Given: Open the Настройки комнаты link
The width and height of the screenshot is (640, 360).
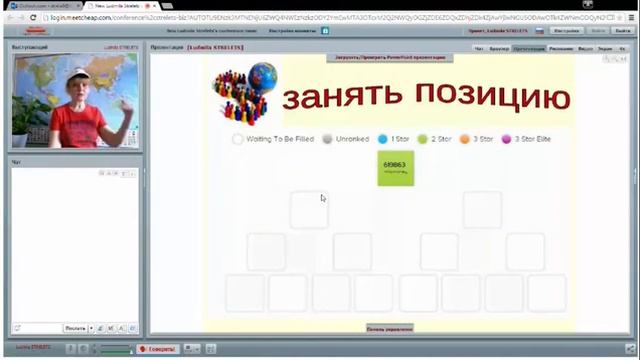Looking at the screenshot, I should 292,31.
